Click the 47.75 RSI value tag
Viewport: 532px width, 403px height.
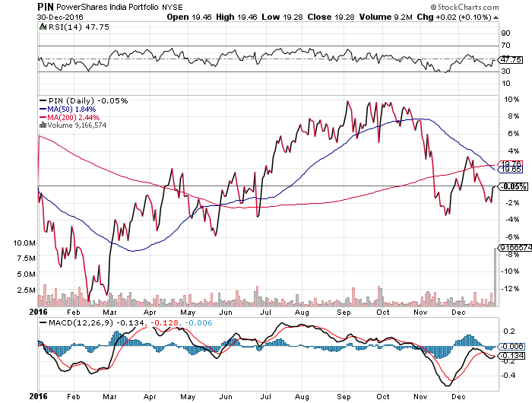(x=508, y=59)
